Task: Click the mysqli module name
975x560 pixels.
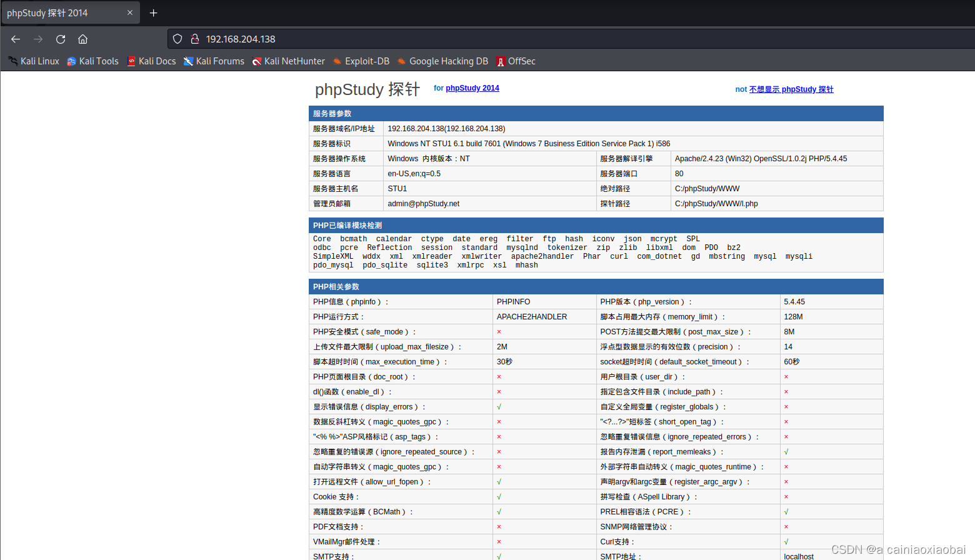Action: tap(799, 256)
